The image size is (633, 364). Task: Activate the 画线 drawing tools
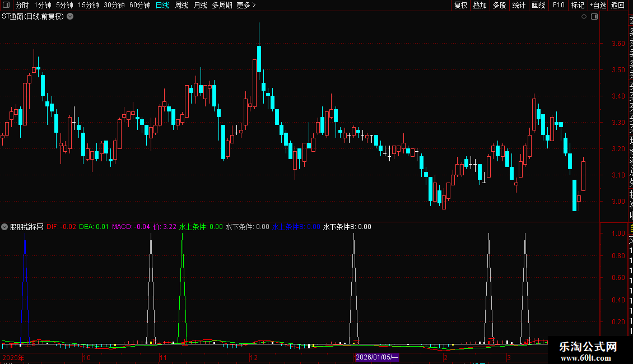[x=538, y=5]
